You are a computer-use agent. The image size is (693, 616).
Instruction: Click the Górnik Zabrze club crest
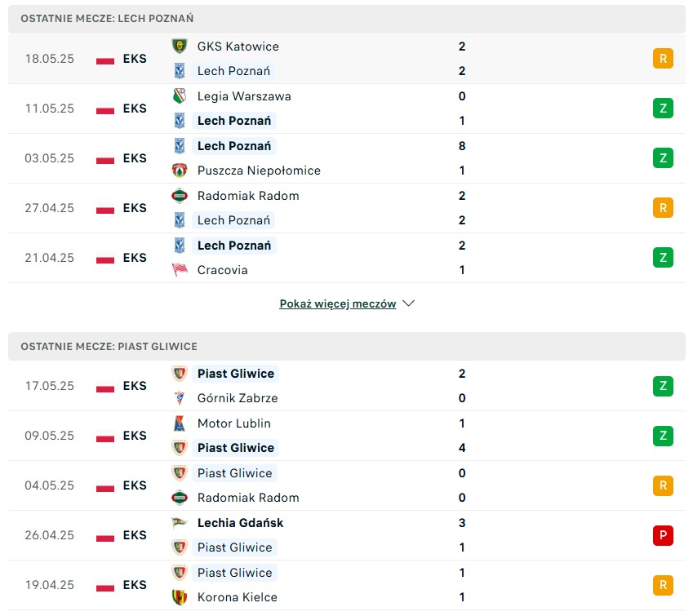(x=180, y=397)
